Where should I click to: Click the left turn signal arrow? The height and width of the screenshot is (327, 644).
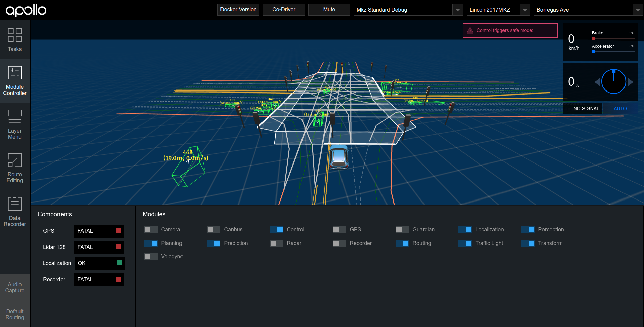(597, 82)
